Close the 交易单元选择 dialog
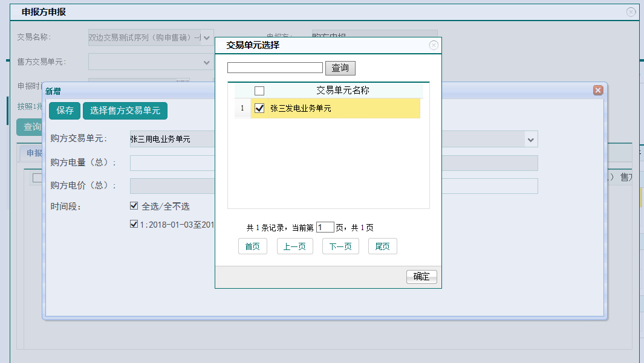 [433, 45]
